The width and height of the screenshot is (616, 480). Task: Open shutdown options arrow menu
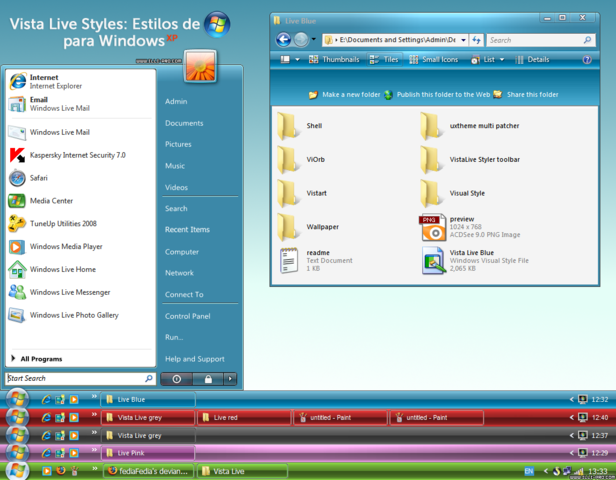pyautogui.click(x=230, y=379)
